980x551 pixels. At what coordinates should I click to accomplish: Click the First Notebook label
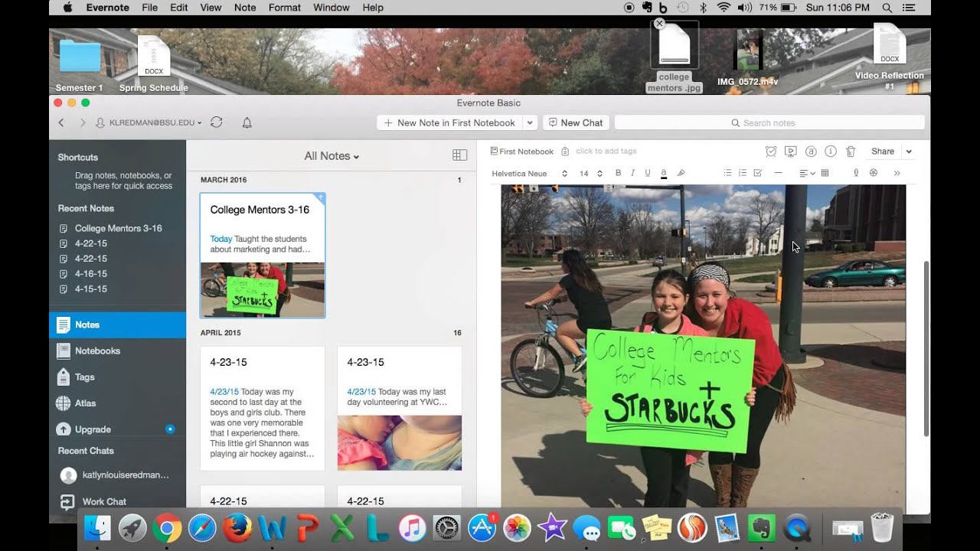click(x=521, y=152)
